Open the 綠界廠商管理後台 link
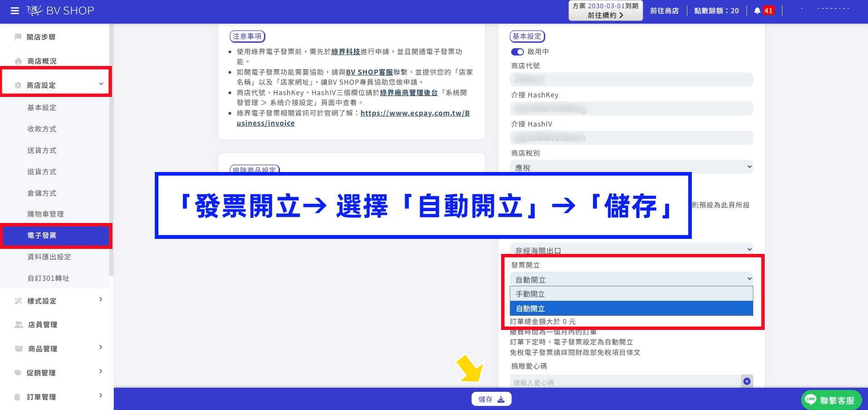 (x=409, y=92)
